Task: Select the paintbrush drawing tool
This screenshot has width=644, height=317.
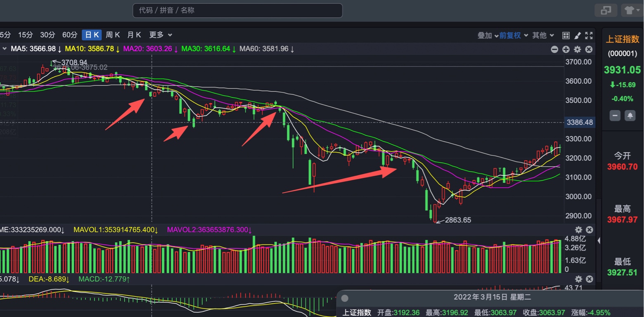Action: pyautogui.click(x=578, y=35)
